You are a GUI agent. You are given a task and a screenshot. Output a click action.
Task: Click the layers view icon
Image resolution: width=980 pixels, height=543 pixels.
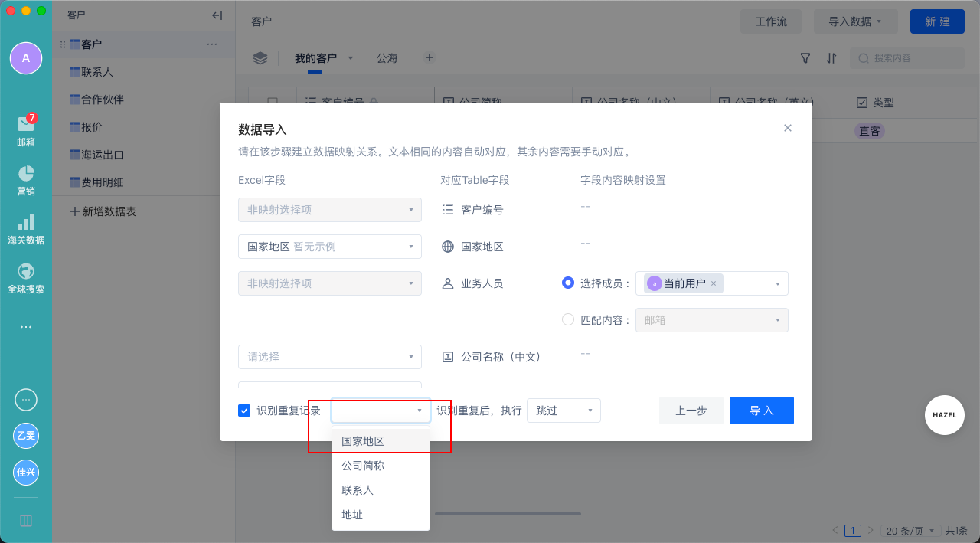pyautogui.click(x=260, y=58)
